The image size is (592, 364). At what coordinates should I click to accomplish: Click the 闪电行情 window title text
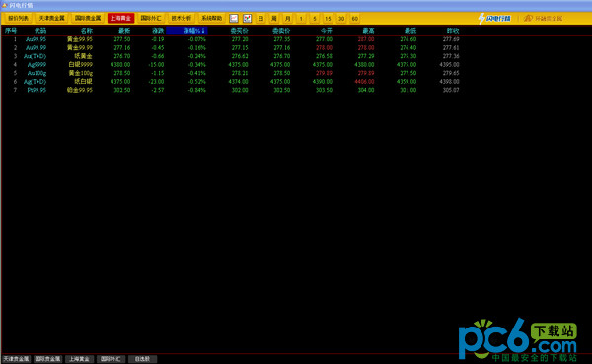click(21, 5)
